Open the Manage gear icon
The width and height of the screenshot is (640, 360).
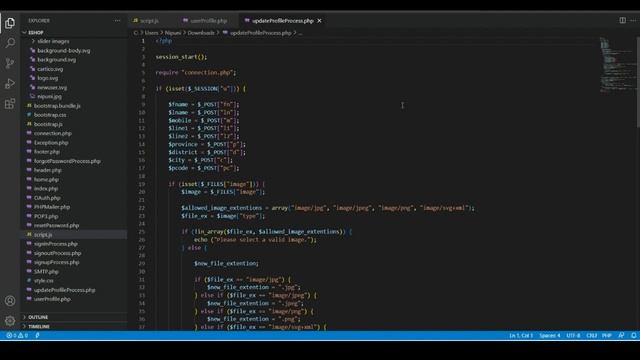tap(10, 321)
